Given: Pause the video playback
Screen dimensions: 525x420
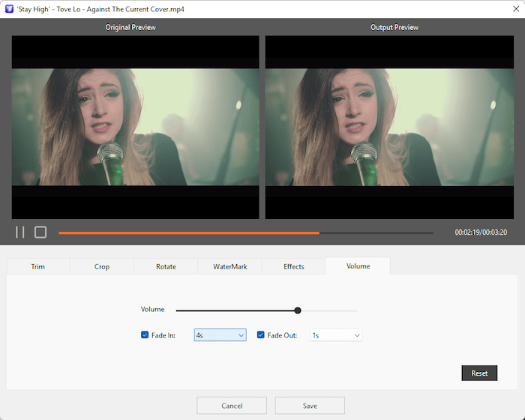Looking at the screenshot, I should pos(20,232).
